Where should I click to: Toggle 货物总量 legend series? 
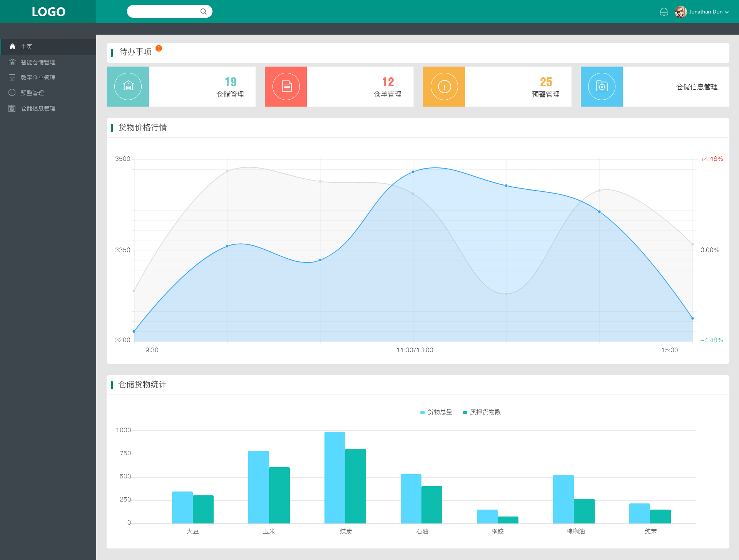coord(436,412)
